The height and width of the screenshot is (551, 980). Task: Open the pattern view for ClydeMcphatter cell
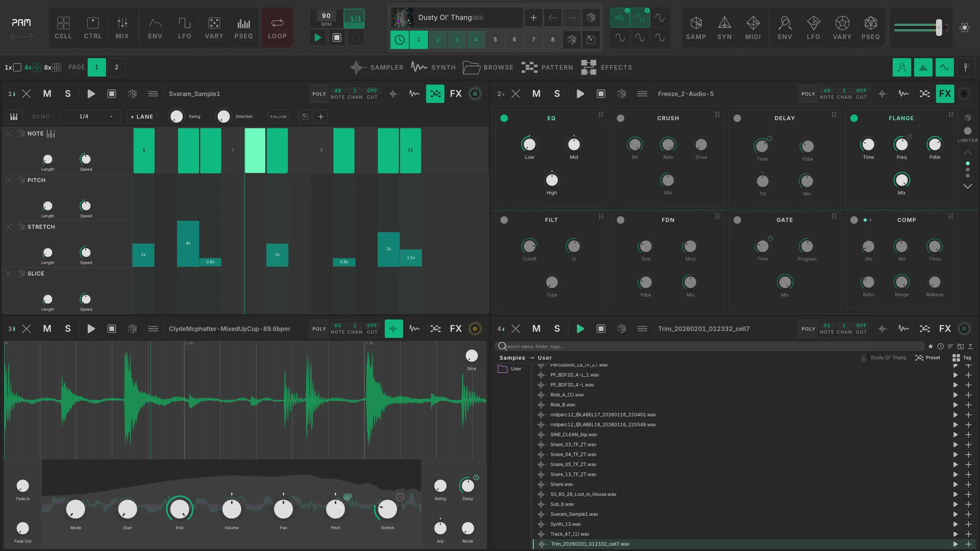pos(435,329)
